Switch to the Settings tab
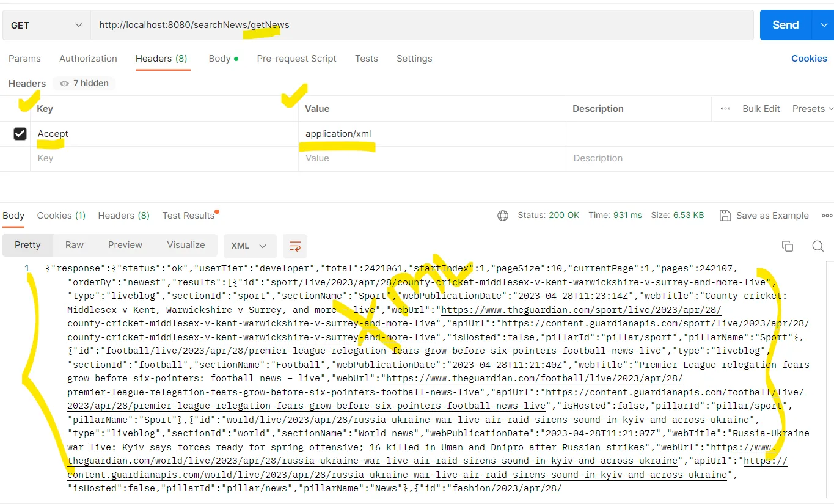The height and width of the screenshot is (504, 834). [414, 59]
